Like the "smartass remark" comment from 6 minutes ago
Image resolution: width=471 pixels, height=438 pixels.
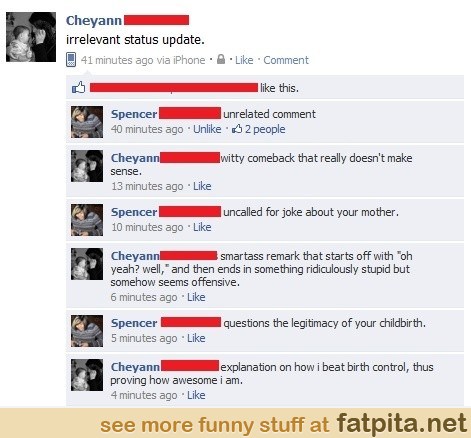pyautogui.click(x=196, y=297)
